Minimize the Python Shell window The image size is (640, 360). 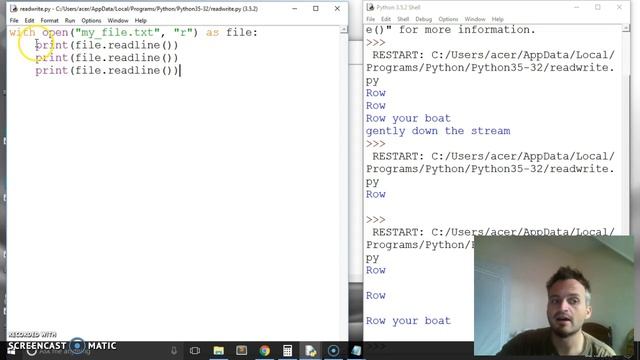click(x=576, y=7)
